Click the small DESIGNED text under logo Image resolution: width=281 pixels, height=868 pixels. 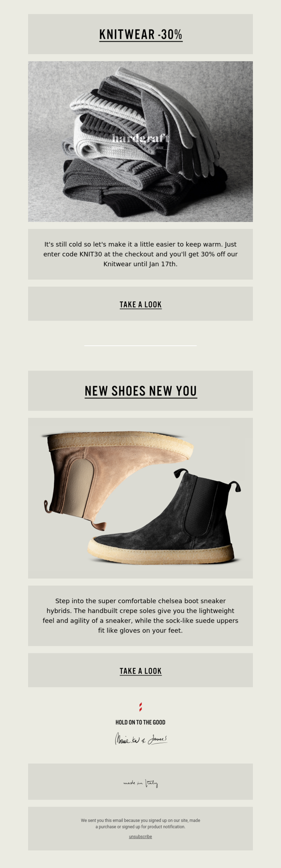click(x=118, y=148)
